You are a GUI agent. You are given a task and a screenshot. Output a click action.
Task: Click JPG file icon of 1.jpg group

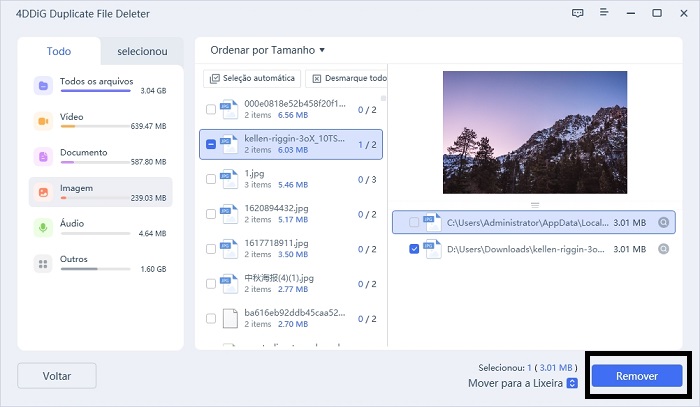pos(229,179)
